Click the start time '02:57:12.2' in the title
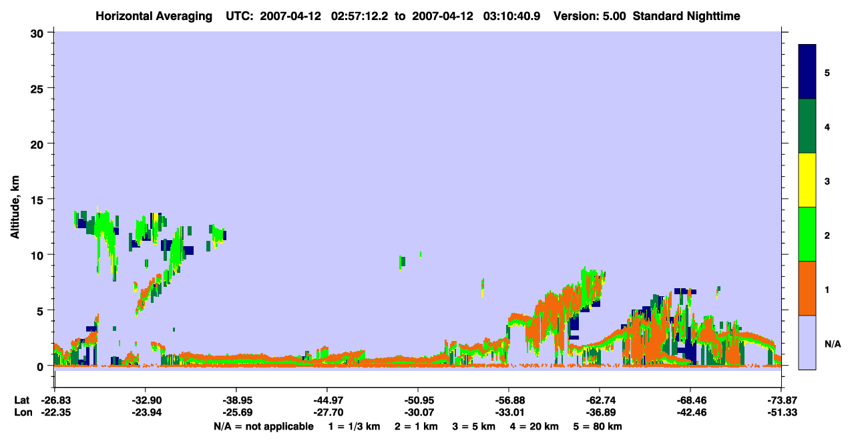Screen dimensions: 868x445 (359, 16)
